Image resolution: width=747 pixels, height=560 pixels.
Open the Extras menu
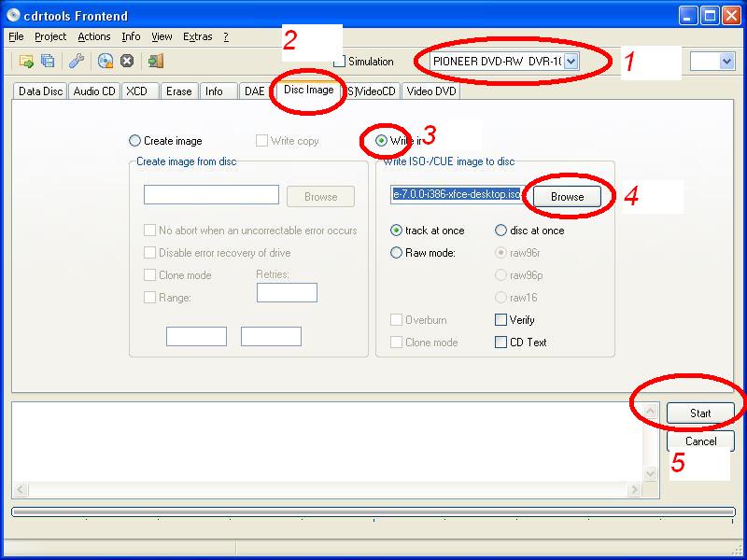pyautogui.click(x=197, y=36)
